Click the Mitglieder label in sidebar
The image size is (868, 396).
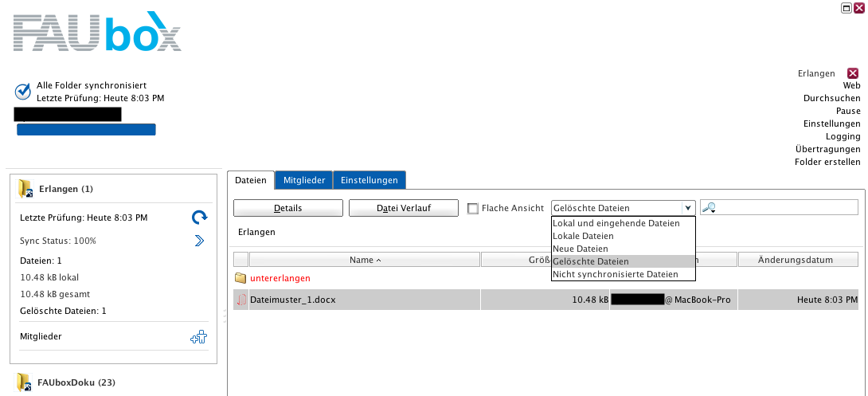click(41, 336)
